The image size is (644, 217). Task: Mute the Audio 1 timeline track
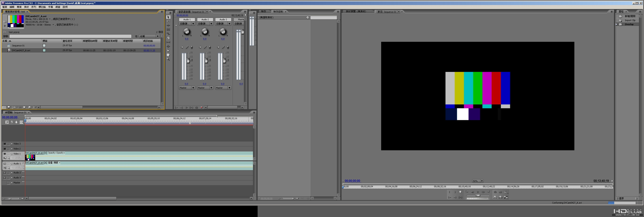[4, 164]
